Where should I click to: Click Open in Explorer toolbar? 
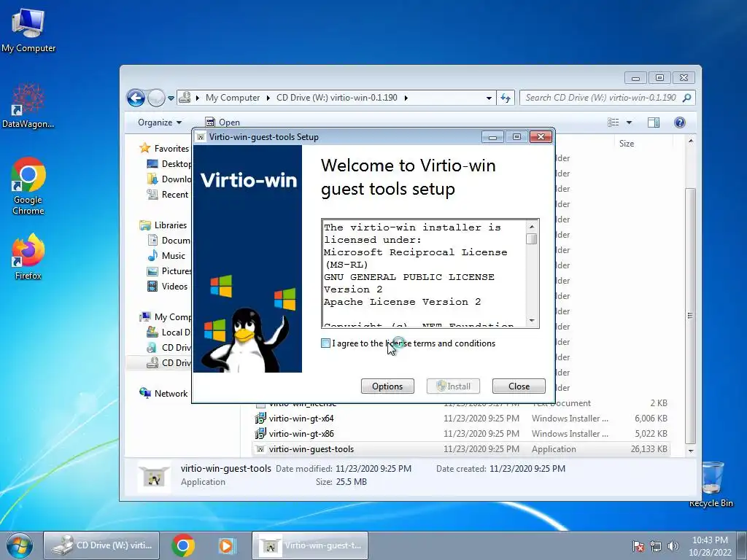click(x=222, y=122)
